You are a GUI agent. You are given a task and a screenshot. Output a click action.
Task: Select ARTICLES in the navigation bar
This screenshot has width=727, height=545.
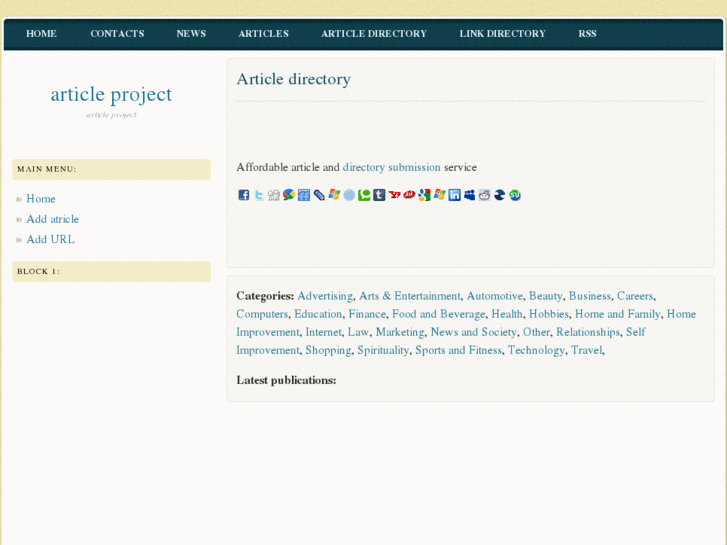[263, 34]
